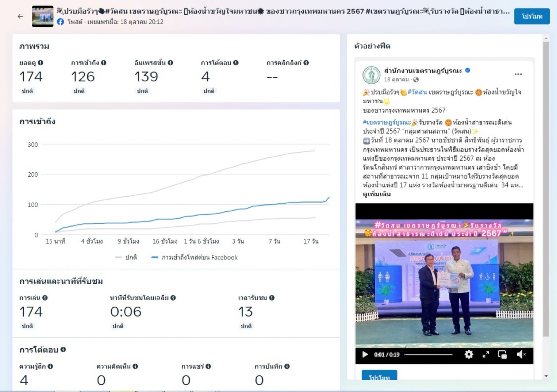Show info for นาทีที่รับชมโดยเฉลี่ย metric
This screenshot has width=557, height=392.
pyautogui.click(x=173, y=298)
